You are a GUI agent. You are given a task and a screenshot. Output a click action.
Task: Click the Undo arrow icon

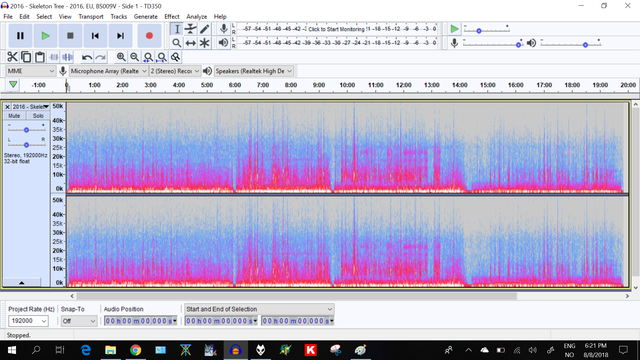point(87,57)
